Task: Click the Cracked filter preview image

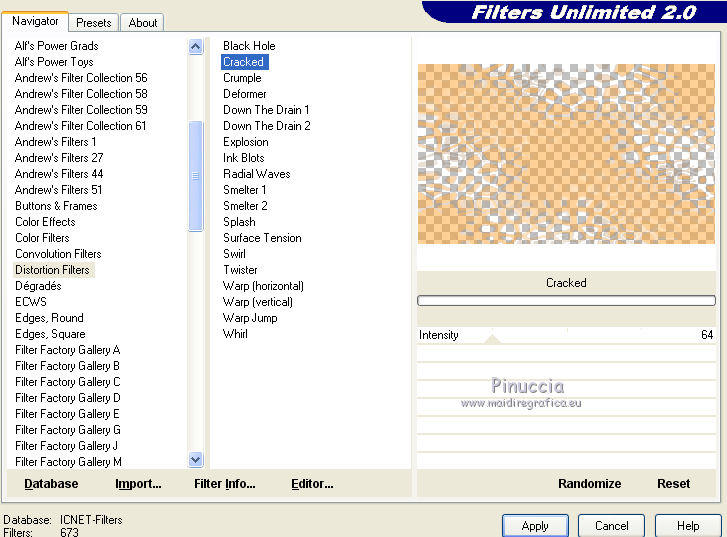Action: (x=566, y=154)
